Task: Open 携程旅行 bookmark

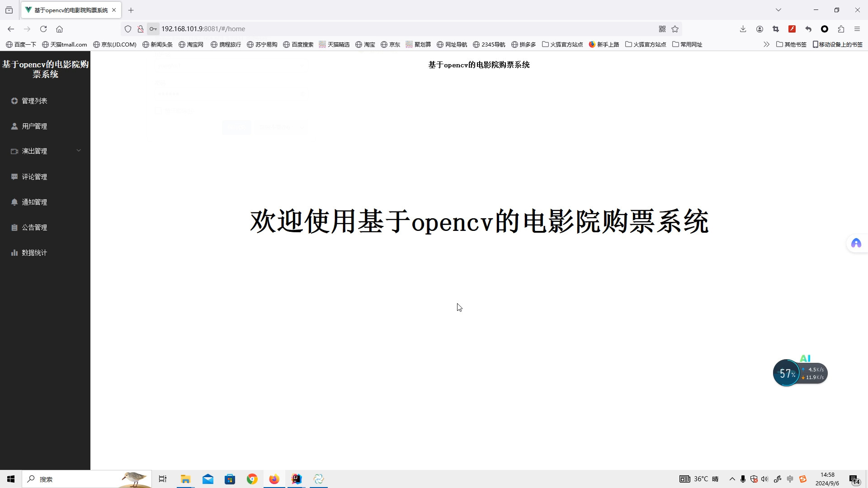Action: coord(226,44)
